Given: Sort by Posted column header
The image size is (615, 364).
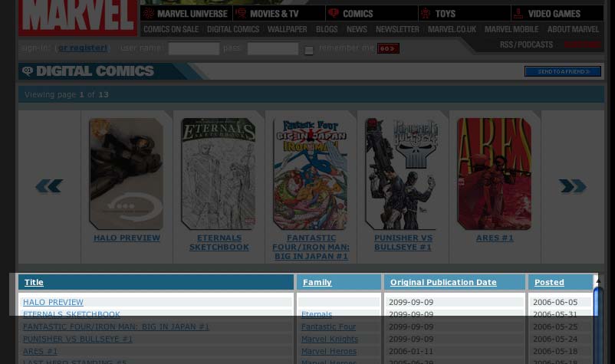Looking at the screenshot, I should [549, 282].
